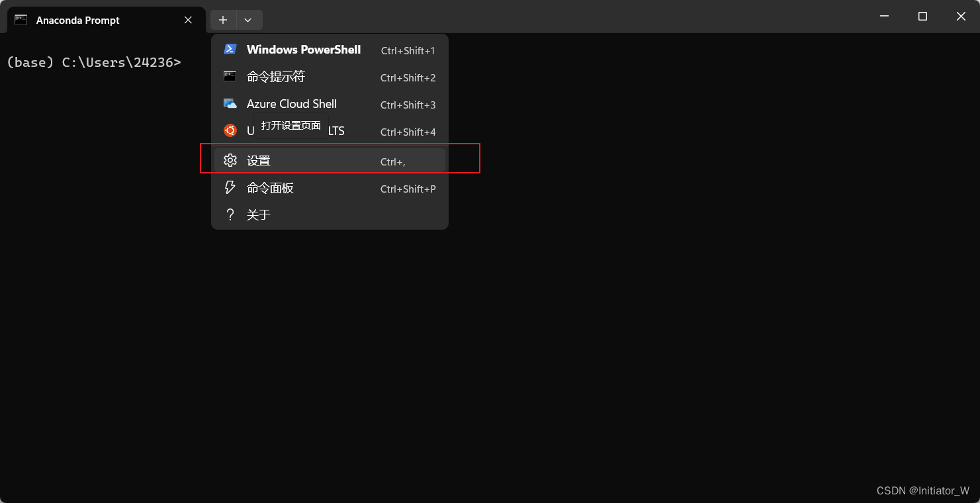980x503 pixels.
Task: Launch Azure Cloud Shell from the menu
Action: tap(330, 104)
